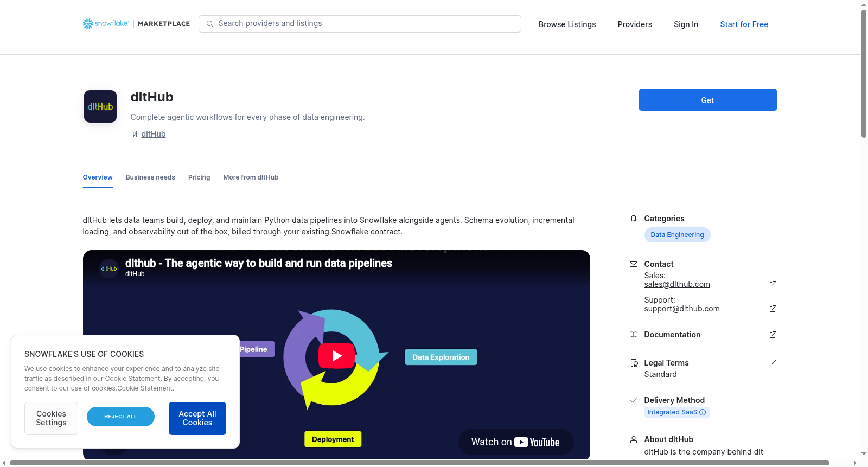
Task: Click the Delivery Method checkmark icon
Action: [x=634, y=400]
